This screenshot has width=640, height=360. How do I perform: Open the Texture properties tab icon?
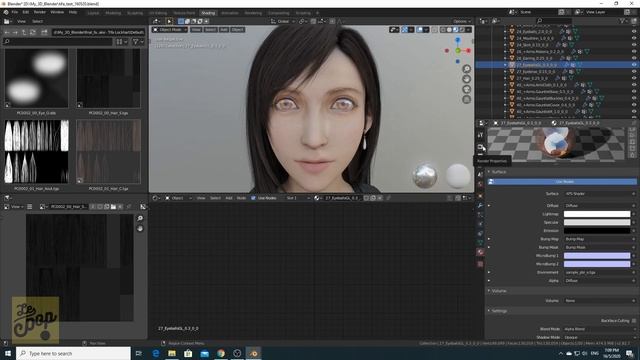click(x=480, y=264)
